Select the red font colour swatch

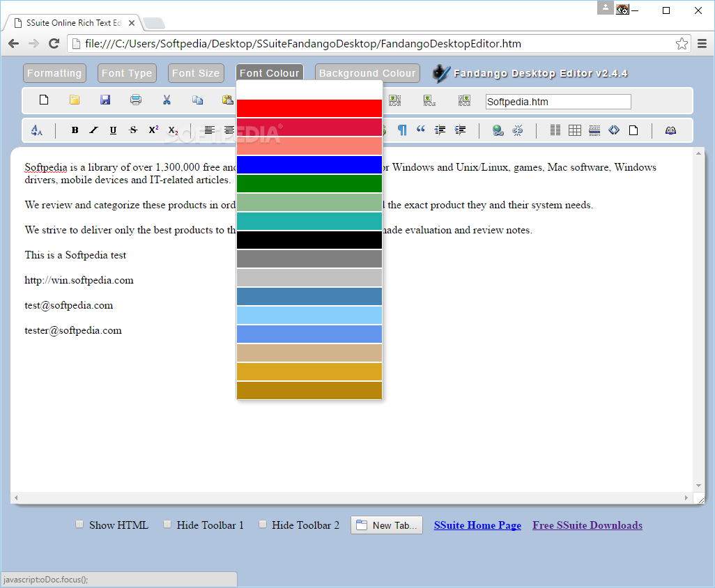coord(309,109)
